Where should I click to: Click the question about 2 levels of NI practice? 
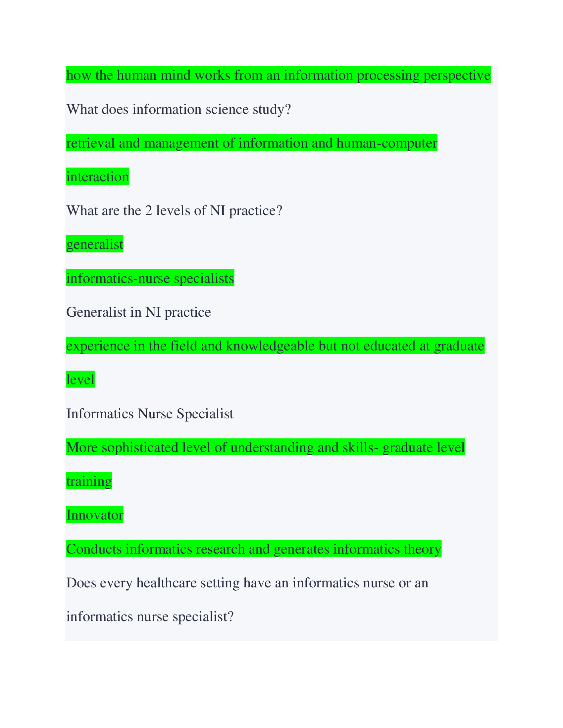coord(175,211)
